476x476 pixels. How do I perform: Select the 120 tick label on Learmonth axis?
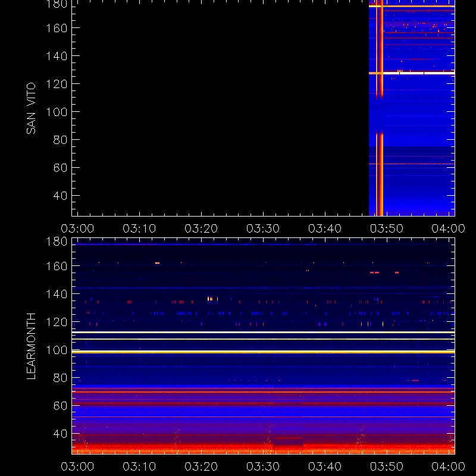(57, 322)
